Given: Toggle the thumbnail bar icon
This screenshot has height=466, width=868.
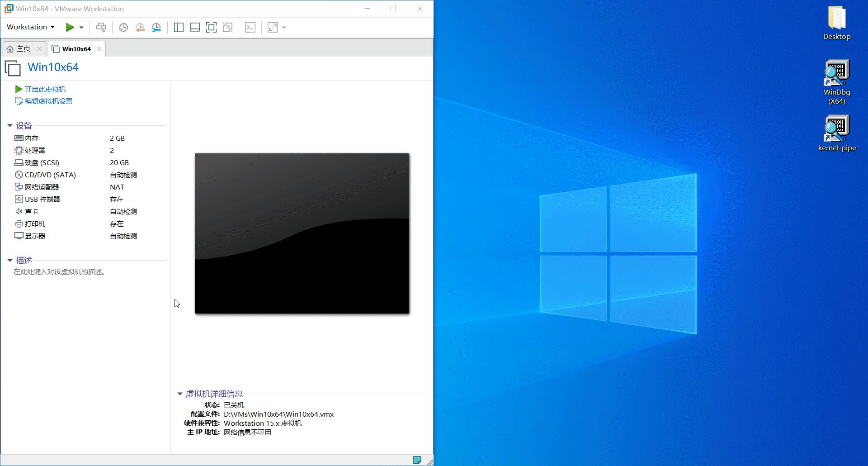Looking at the screenshot, I should pyautogui.click(x=195, y=27).
